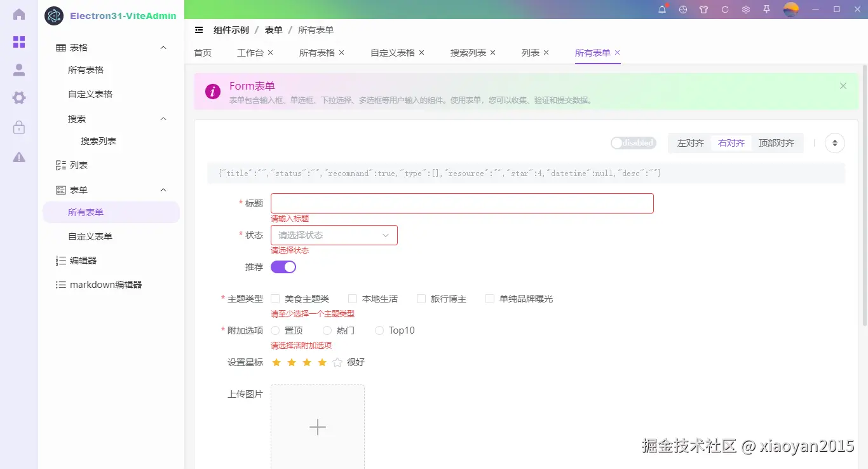868x469 pixels.
Task: Switch to the 首页 tab
Action: coord(203,53)
